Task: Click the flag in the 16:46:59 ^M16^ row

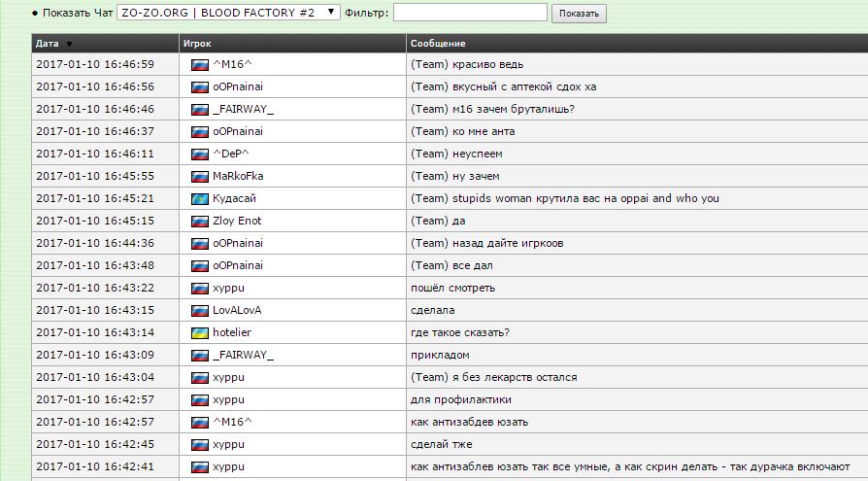Action: pyautogui.click(x=200, y=64)
